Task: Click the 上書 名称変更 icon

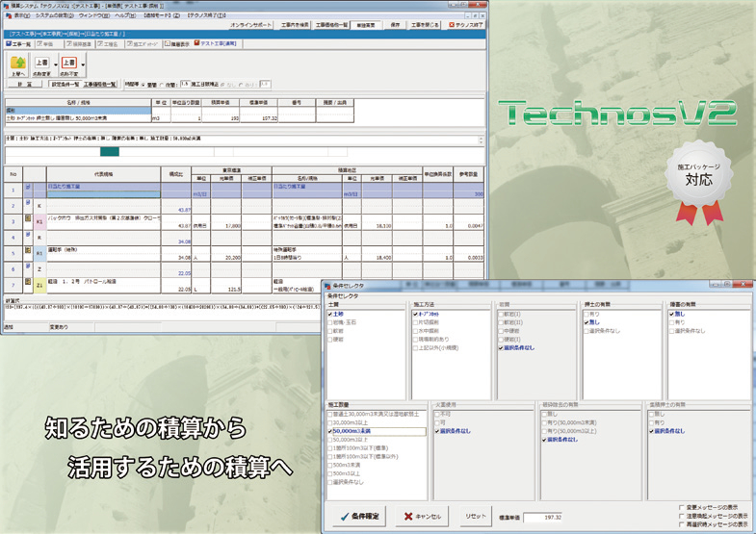Action: tap(42, 63)
